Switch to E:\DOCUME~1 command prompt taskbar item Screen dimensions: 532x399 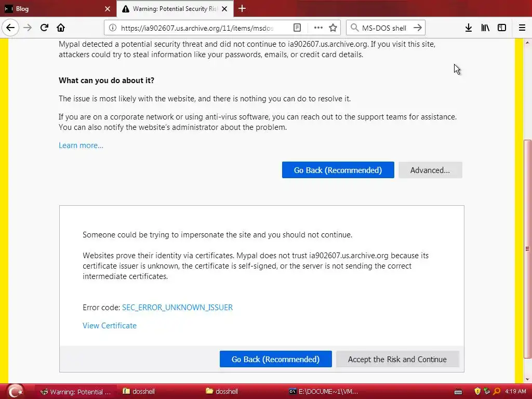pos(323,392)
